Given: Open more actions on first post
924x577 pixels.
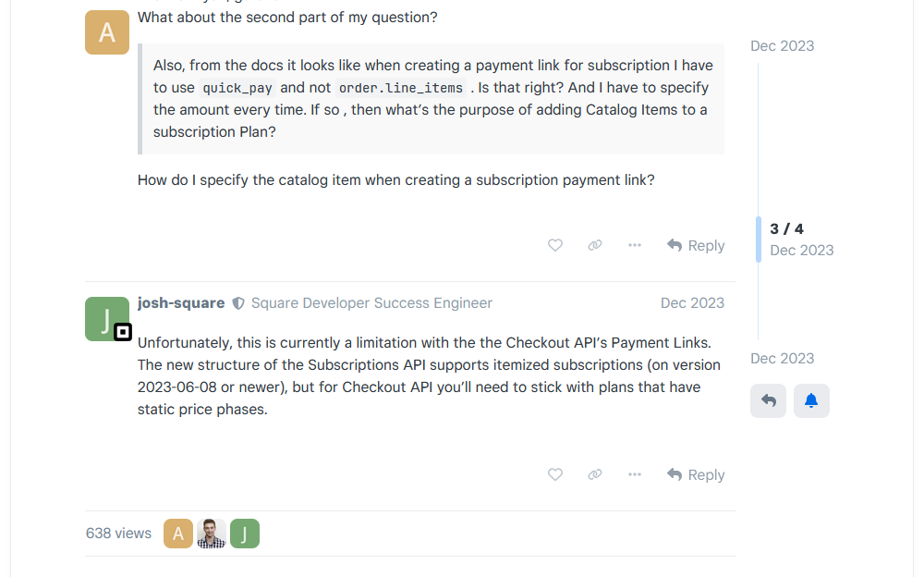Looking at the screenshot, I should click(635, 245).
